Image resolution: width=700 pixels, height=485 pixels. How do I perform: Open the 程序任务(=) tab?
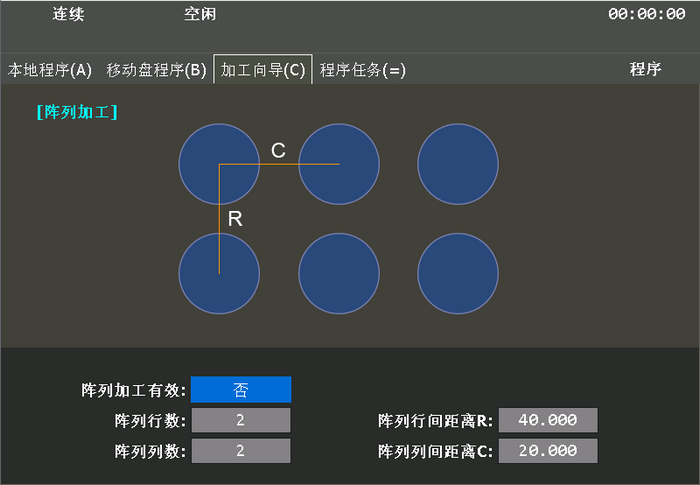[x=362, y=70]
